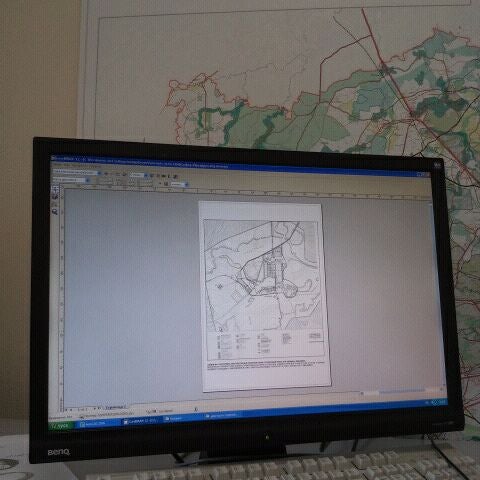Viewport: 480px width, 480px height.
Task: Select the Shape tool in left toolbox
Action: [x=55, y=197]
